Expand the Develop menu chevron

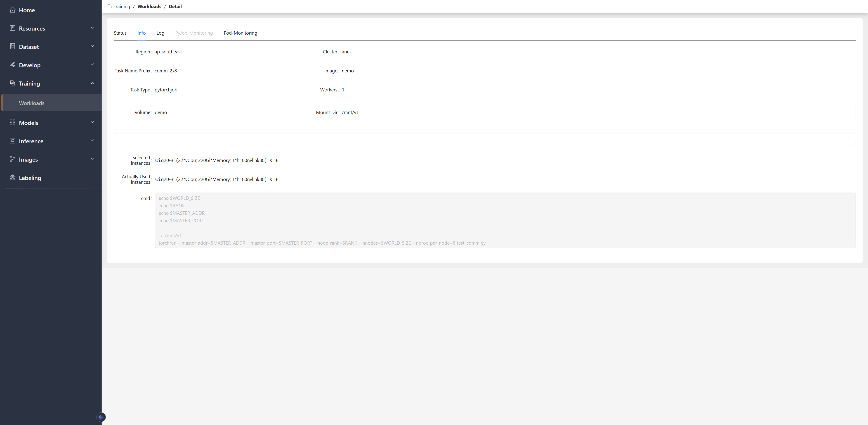point(92,65)
